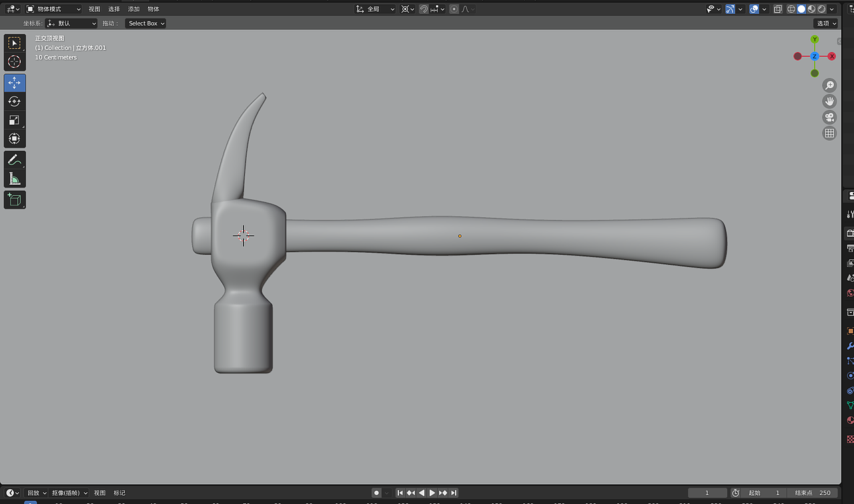Switch to wireframe viewport shading
Viewport: 854px width, 504px height.
791,9
